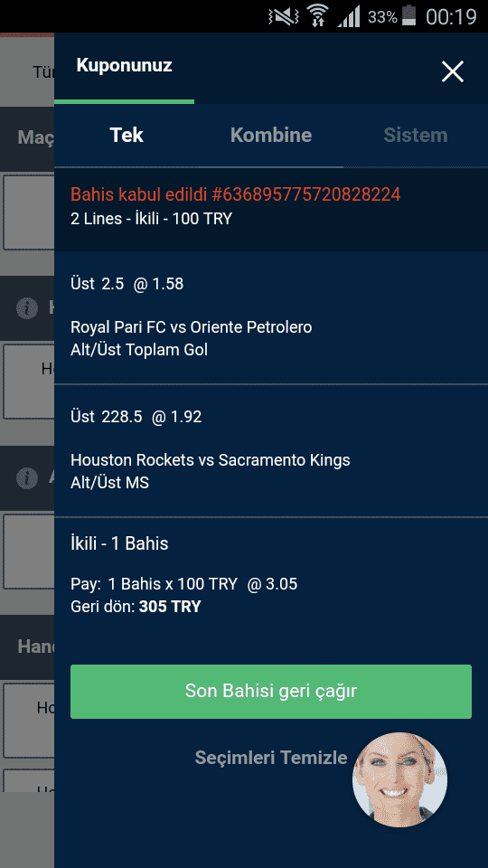The width and height of the screenshot is (488, 868).
Task: Switch to the Kombine tab
Action: pos(271,136)
